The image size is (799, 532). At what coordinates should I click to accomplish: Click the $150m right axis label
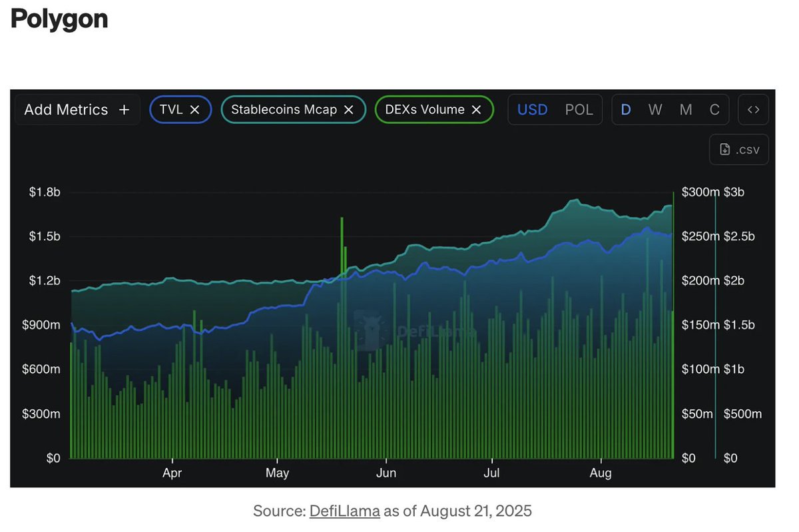pos(701,325)
